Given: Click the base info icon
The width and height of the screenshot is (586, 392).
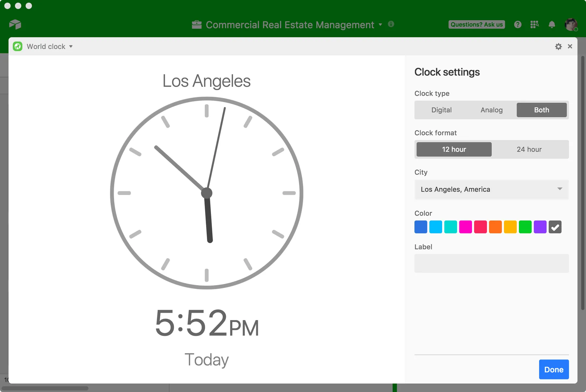Looking at the screenshot, I should coord(391,24).
